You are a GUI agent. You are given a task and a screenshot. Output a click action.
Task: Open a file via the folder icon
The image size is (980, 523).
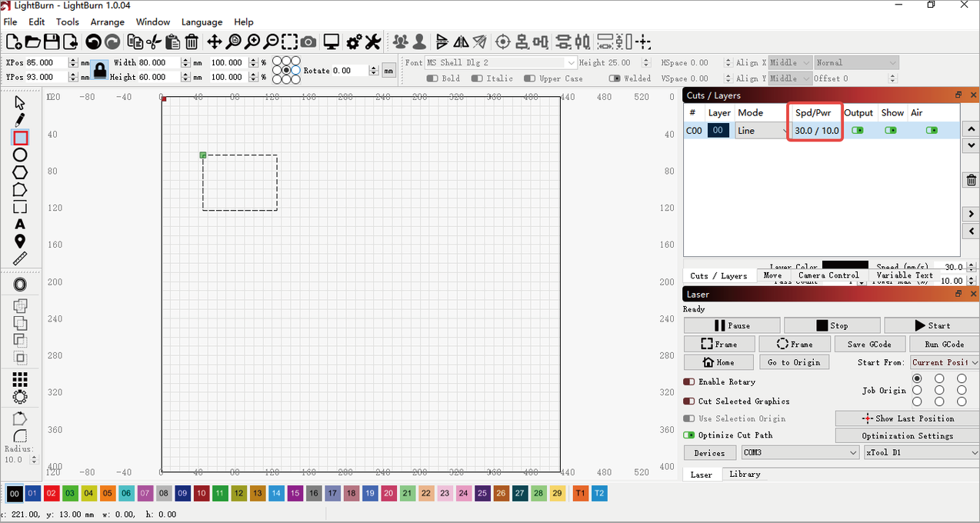pyautogui.click(x=32, y=42)
